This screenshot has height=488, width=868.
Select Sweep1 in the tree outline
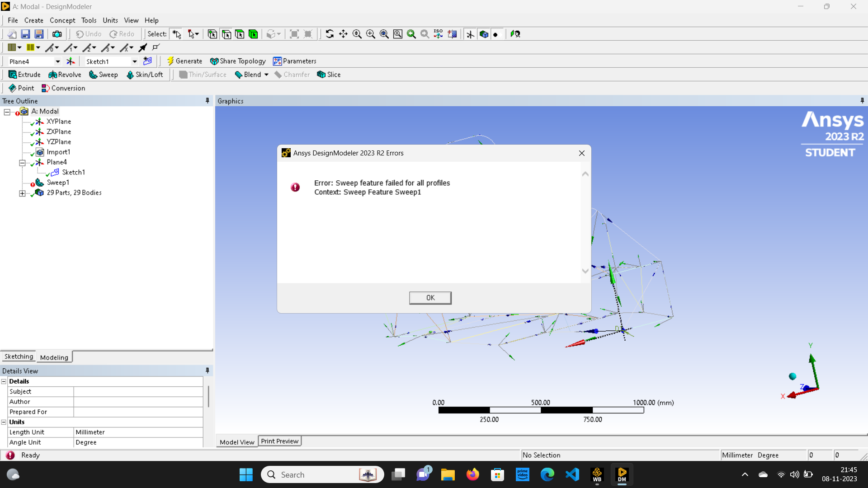click(x=57, y=183)
